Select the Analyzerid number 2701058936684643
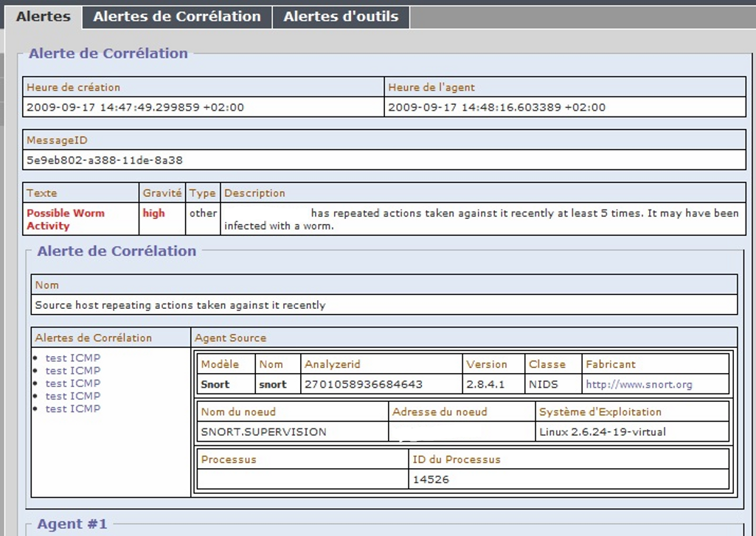This screenshot has height=536, width=756. (364, 384)
